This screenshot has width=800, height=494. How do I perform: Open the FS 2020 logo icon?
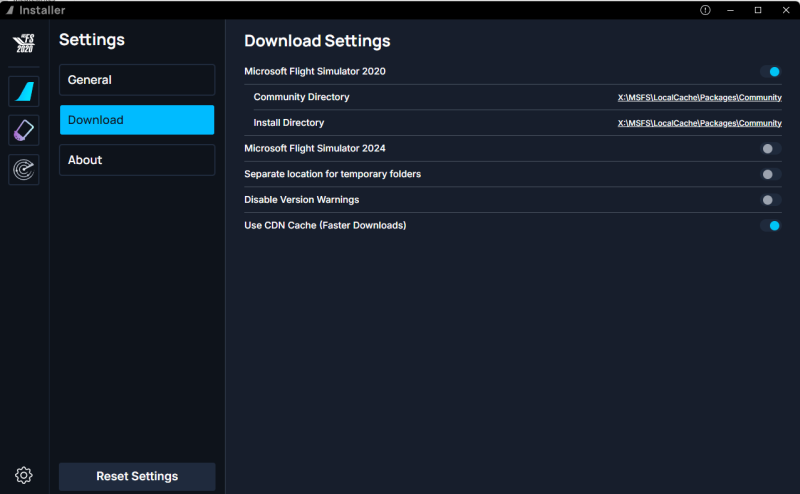(23, 43)
